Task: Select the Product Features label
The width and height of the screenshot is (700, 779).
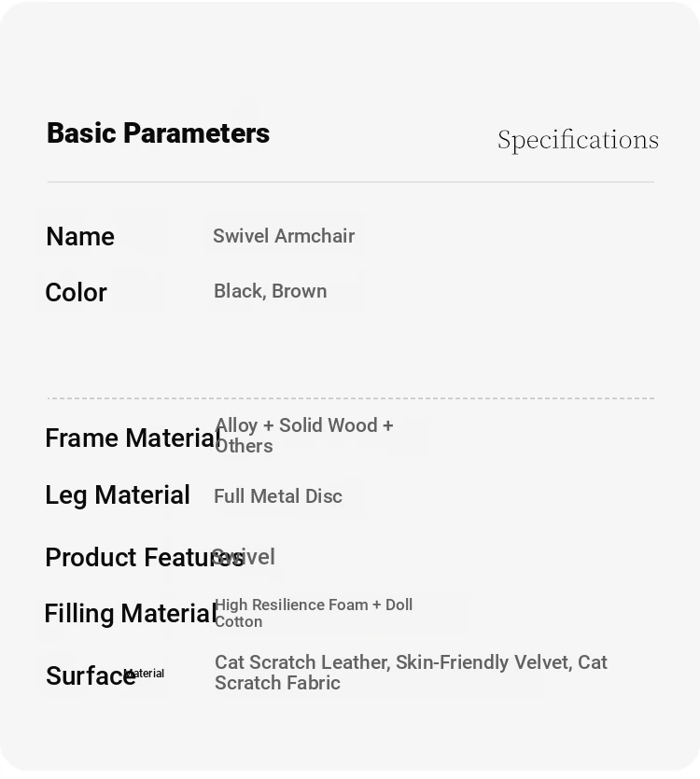Action: [x=144, y=557]
